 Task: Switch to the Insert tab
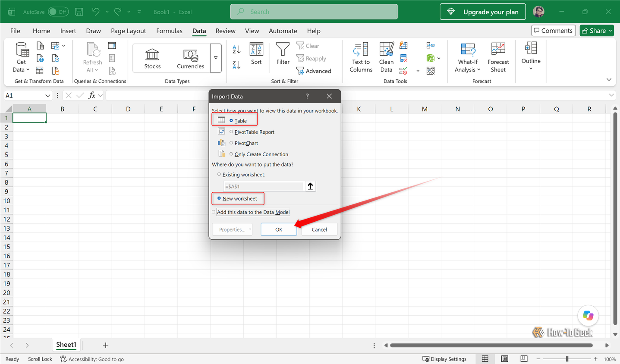[x=68, y=31]
